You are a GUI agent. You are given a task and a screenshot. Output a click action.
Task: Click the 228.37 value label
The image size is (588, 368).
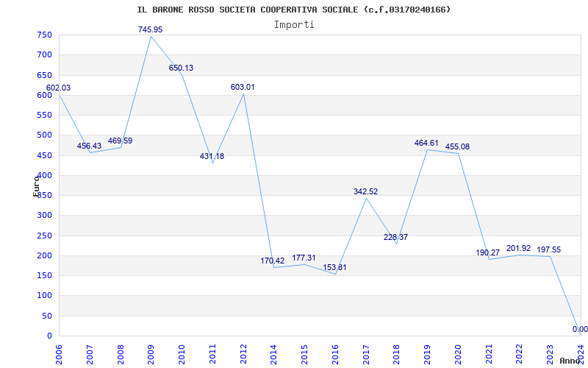[395, 237]
